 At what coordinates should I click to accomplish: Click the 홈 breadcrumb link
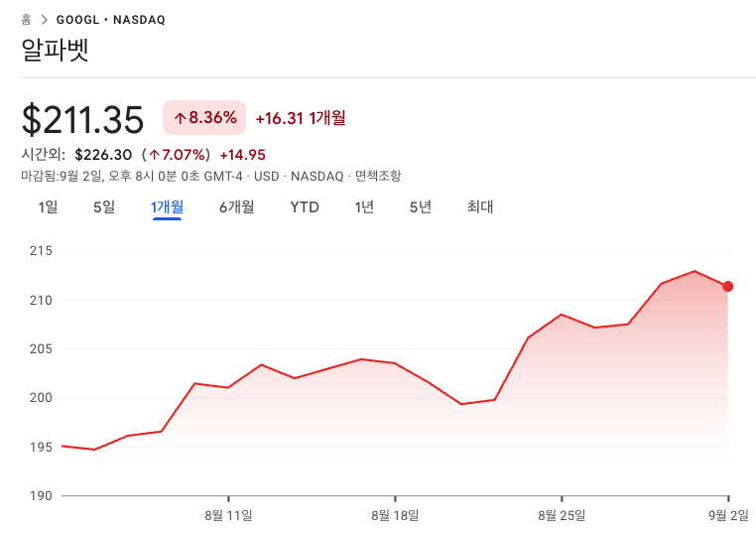coord(26,19)
